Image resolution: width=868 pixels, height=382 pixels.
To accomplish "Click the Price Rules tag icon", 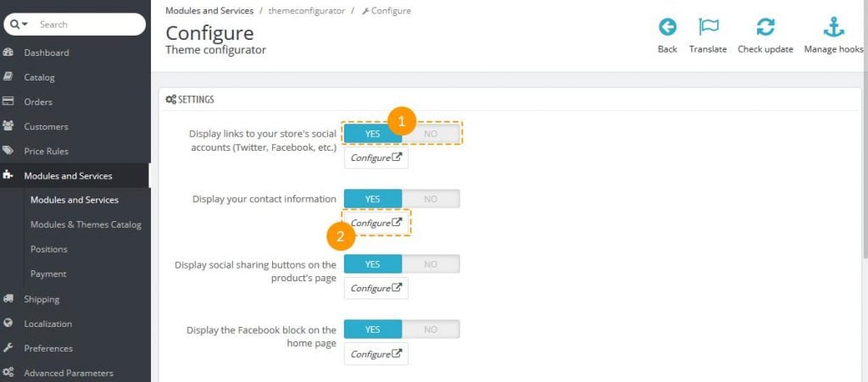I will (x=8, y=152).
